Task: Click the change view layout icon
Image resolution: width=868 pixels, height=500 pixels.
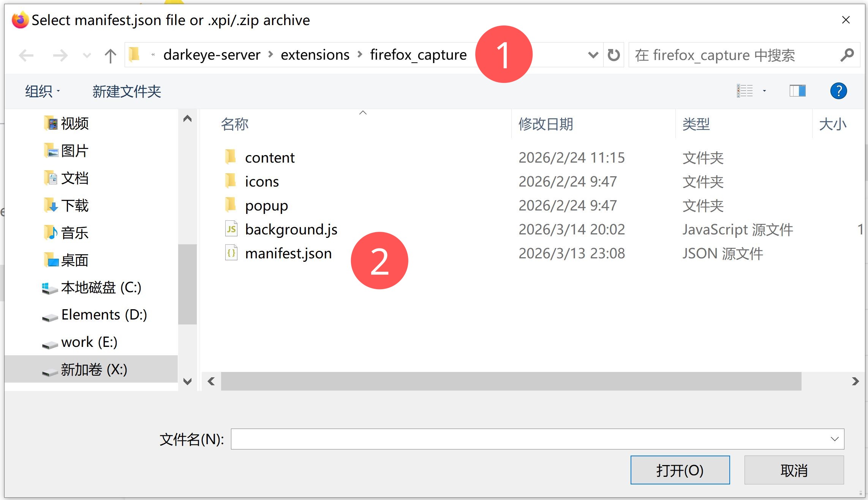Action: [x=745, y=91]
